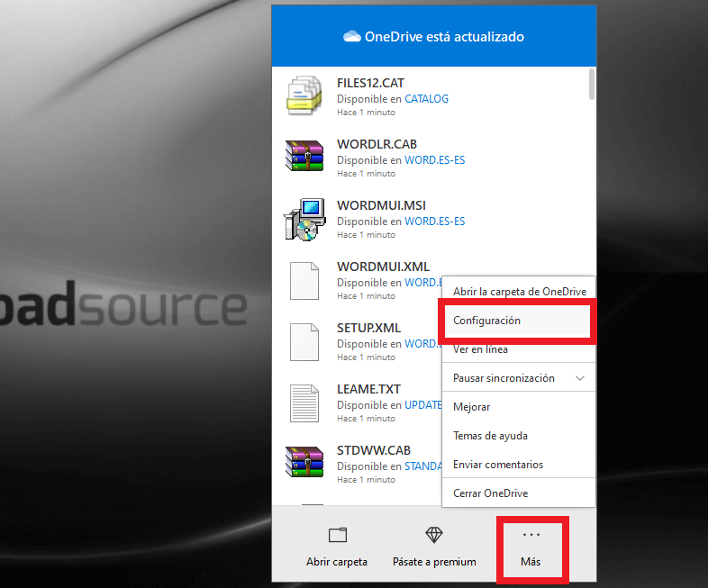Expand the Pausar sincronización chevron
708x588 pixels.
tap(580, 378)
